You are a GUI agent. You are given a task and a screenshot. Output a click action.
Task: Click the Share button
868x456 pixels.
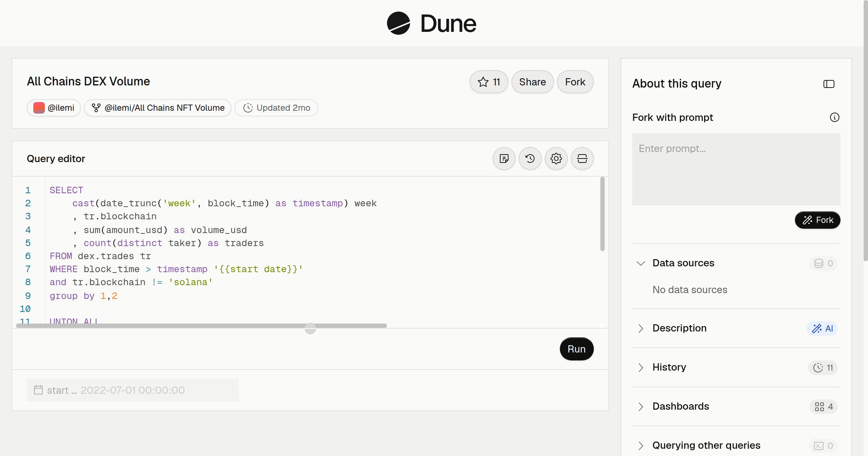pyautogui.click(x=532, y=82)
